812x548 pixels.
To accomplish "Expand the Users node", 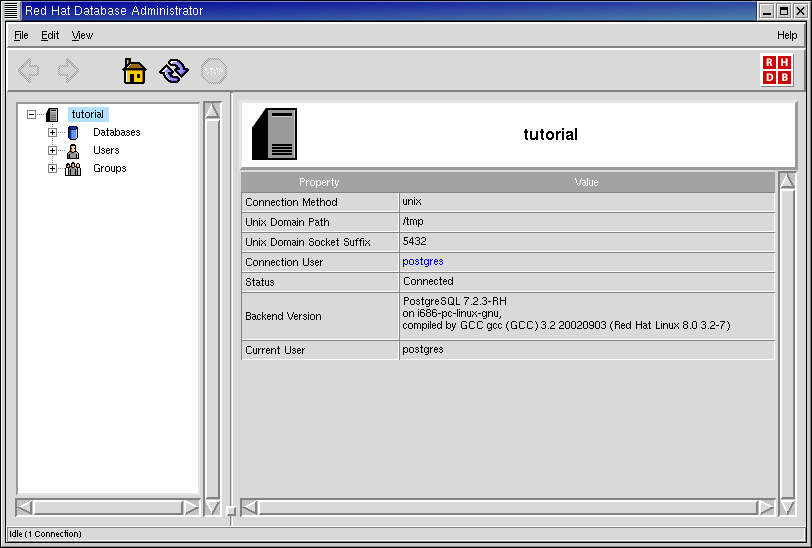I will (x=52, y=151).
